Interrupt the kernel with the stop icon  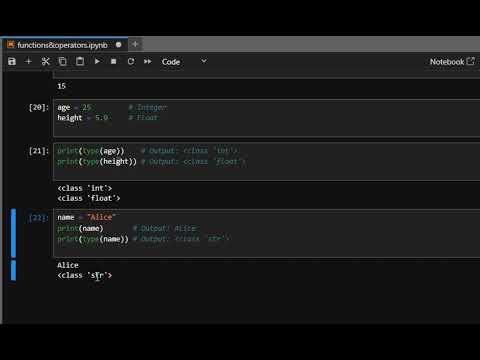113,62
